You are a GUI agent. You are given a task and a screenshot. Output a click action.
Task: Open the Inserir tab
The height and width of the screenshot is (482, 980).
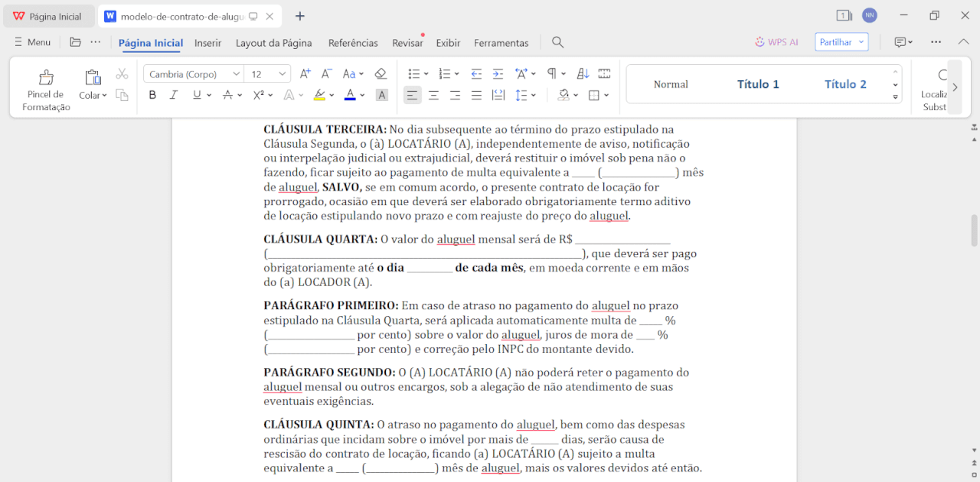point(207,43)
